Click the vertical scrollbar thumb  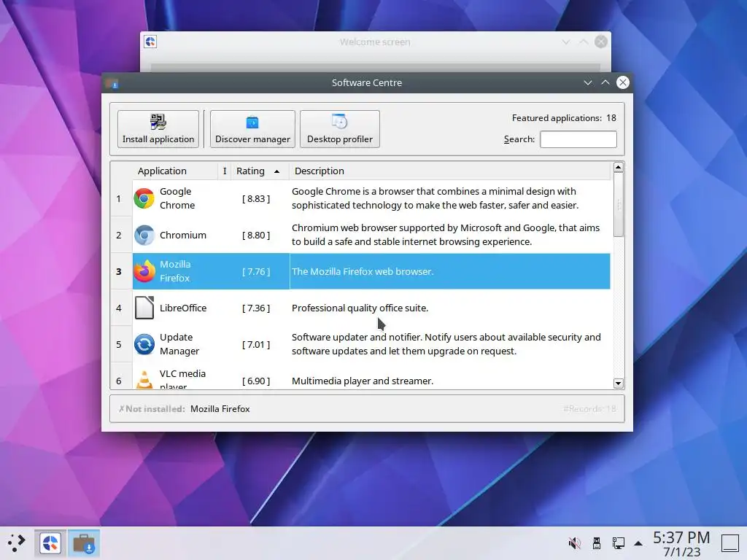coord(619,205)
